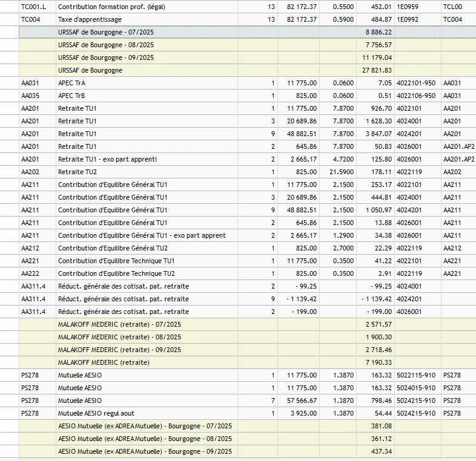Select Retraite TU1 - exo part apprenti row
Image resolution: width=476 pixels, height=461 pixels.
[x=108, y=159]
